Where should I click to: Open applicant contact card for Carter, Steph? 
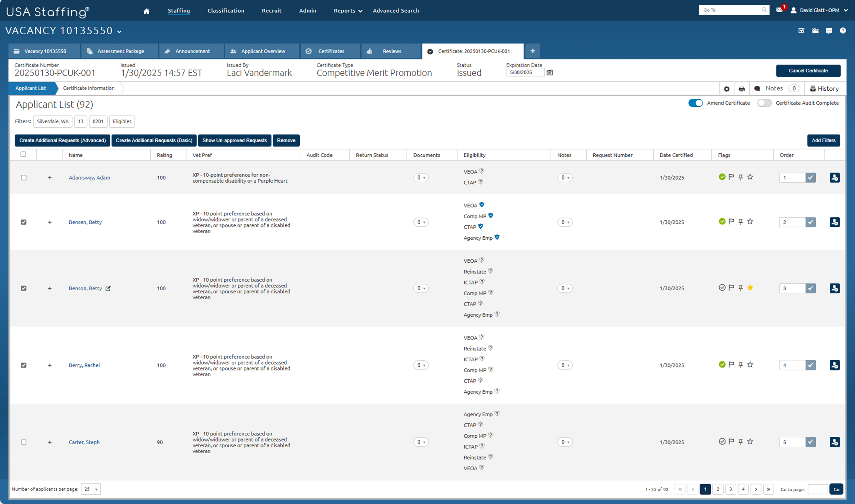point(835,442)
